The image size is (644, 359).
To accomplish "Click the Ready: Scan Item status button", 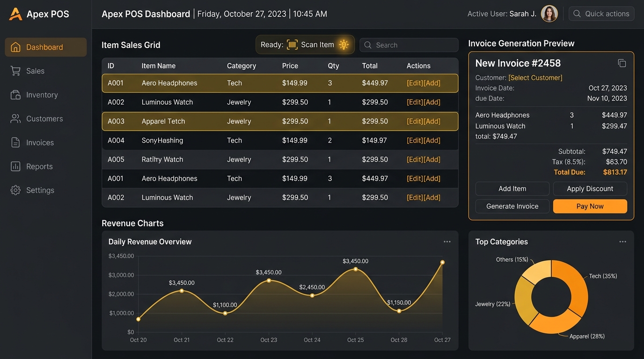I will [x=305, y=45].
